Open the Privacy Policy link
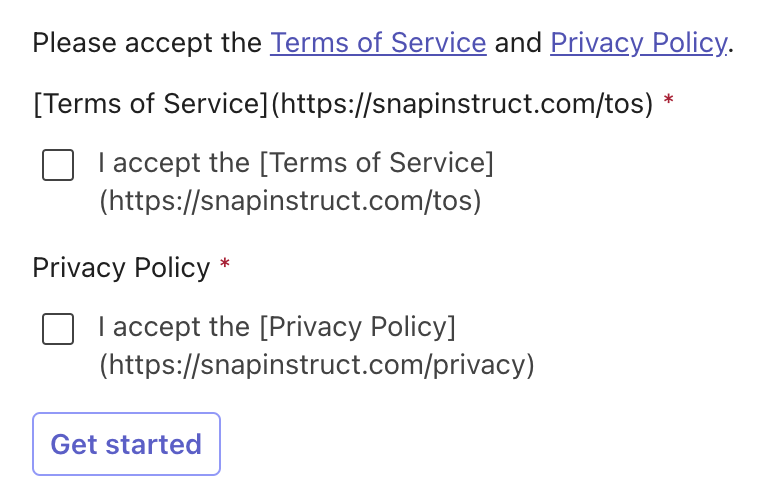 (638, 44)
